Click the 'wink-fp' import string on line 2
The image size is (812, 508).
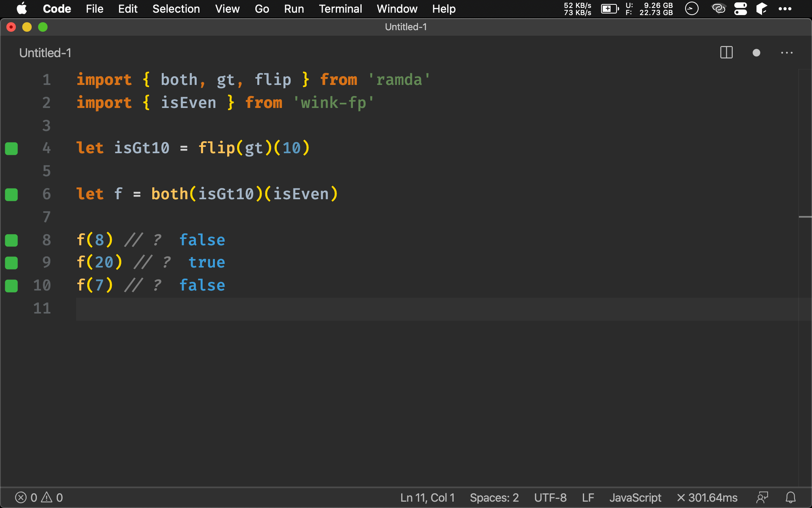(x=333, y=103)
